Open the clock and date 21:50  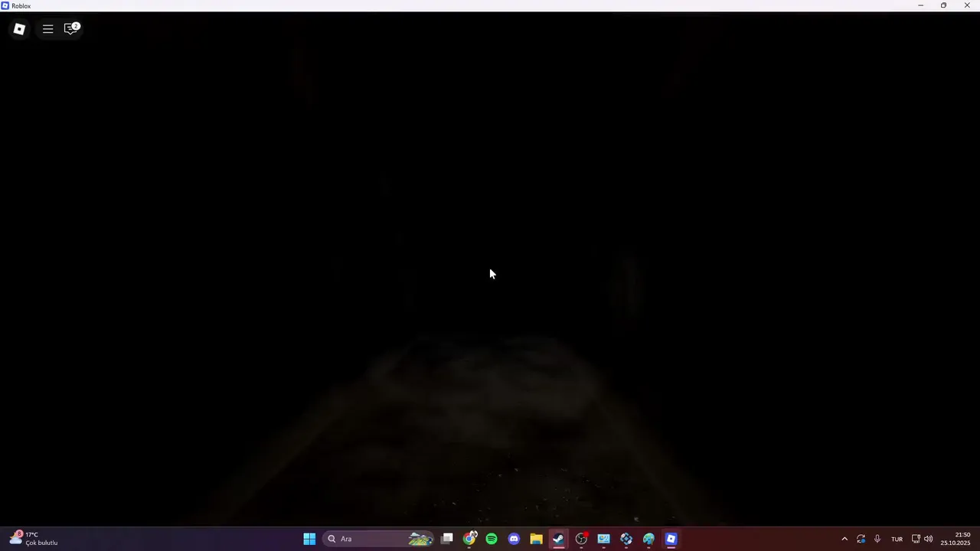[x=955, y=539]
